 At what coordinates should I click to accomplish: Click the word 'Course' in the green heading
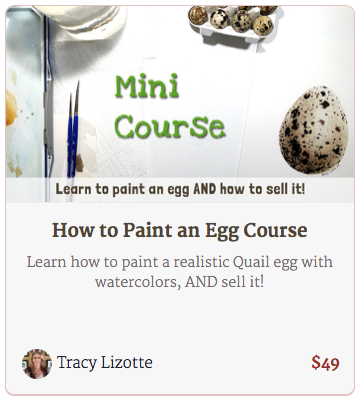click(170, 127)
